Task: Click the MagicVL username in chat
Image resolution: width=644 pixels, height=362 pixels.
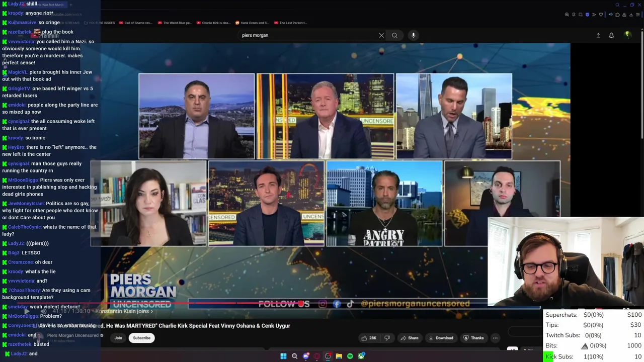Action: pyautogui.click(x=18, y=72)
